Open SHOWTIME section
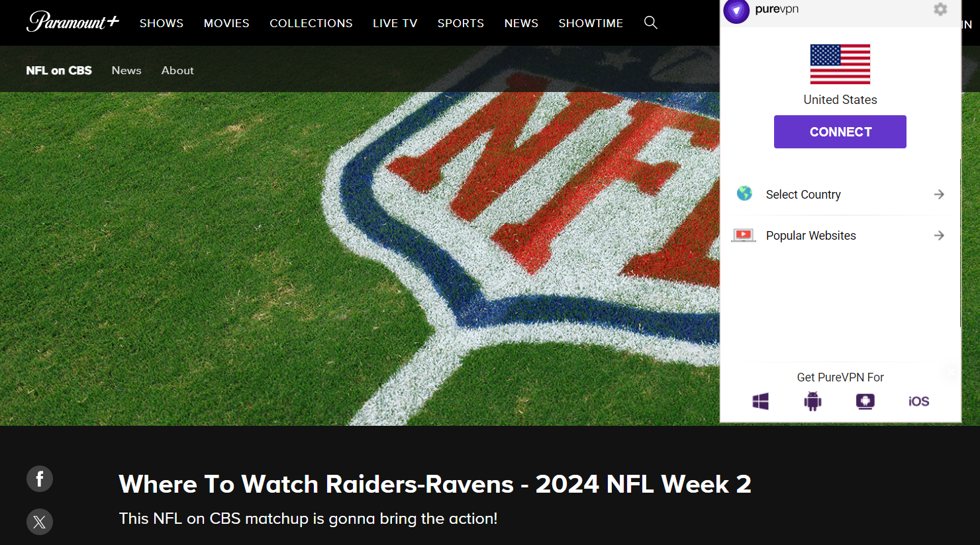The height and width of the screenshot is (545, 980). (x=591, y=23)
